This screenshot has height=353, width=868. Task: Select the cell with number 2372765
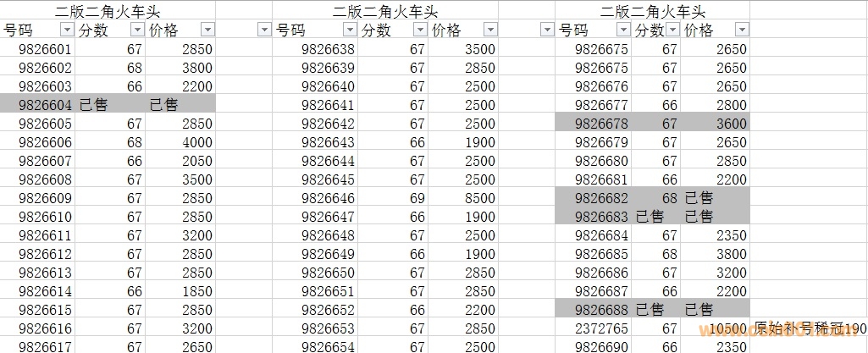tap(601, 328)
